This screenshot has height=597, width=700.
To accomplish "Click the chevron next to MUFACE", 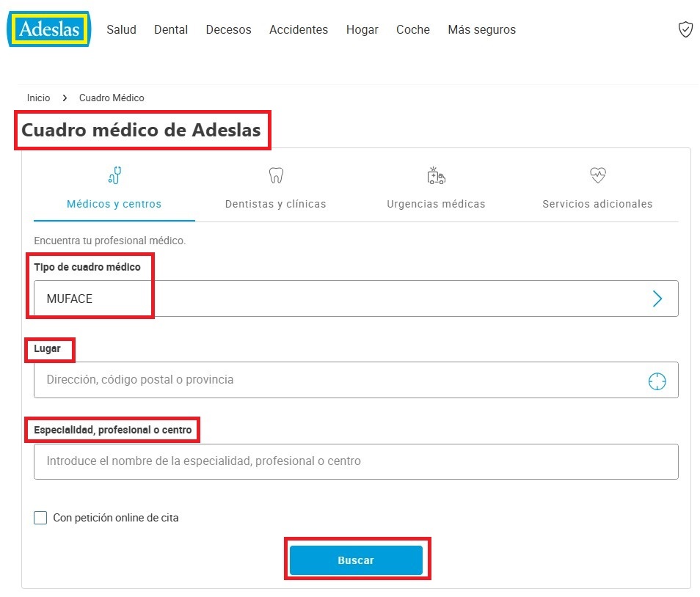I will (658, 298).
